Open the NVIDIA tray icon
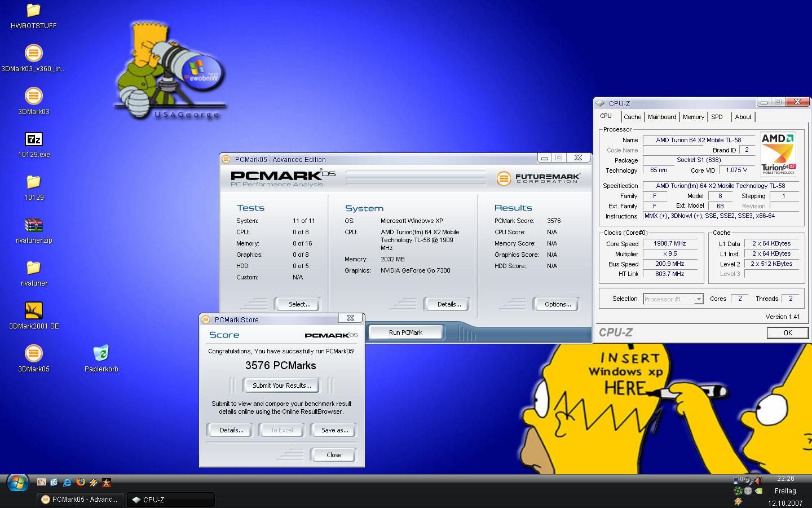This screenshot has width=812, height=508. pos(758,491)
